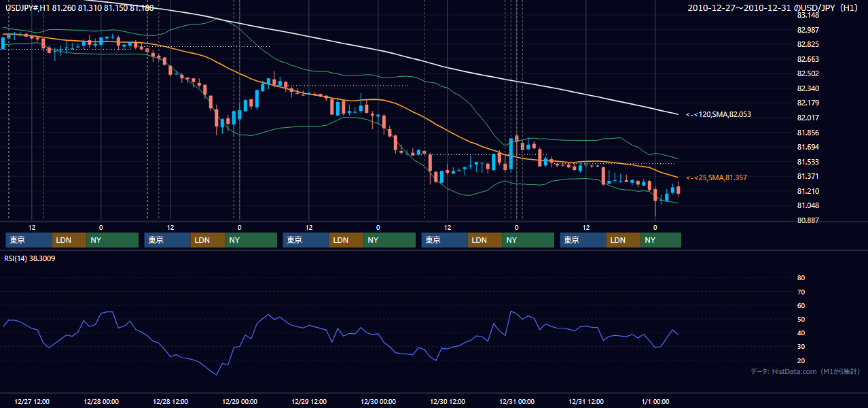
Task: Click the last 東京 session block
Action: click(x=583, y=240)
